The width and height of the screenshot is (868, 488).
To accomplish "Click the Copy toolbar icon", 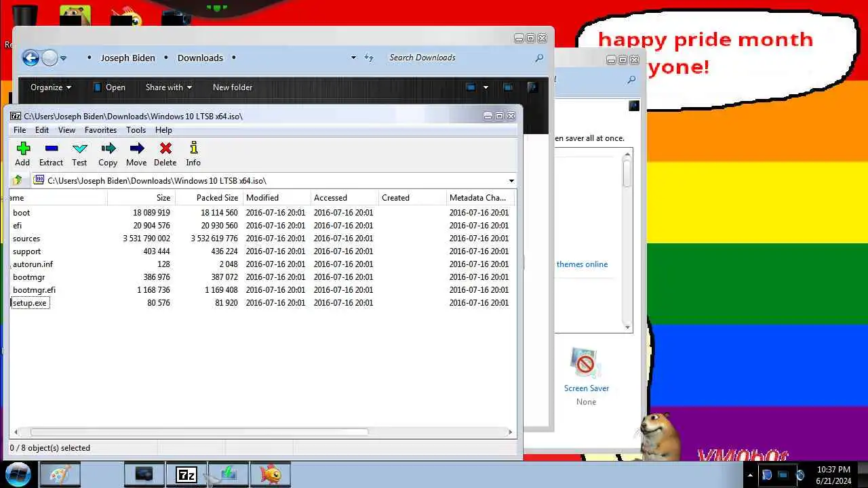I will point(108,154).
